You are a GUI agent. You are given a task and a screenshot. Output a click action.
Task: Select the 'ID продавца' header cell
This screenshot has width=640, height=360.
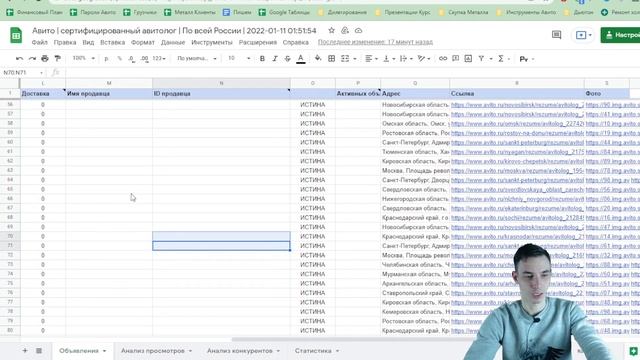221,93
